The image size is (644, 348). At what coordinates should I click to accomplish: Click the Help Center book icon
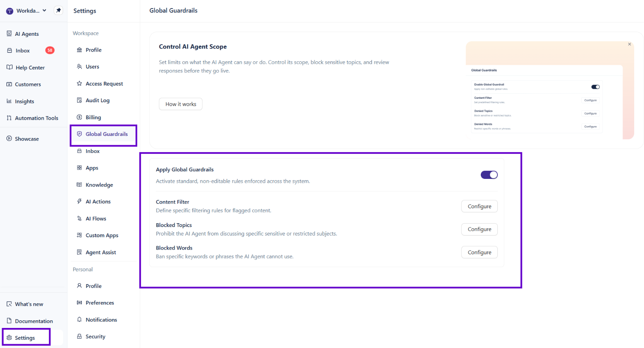tap(9, 67)
